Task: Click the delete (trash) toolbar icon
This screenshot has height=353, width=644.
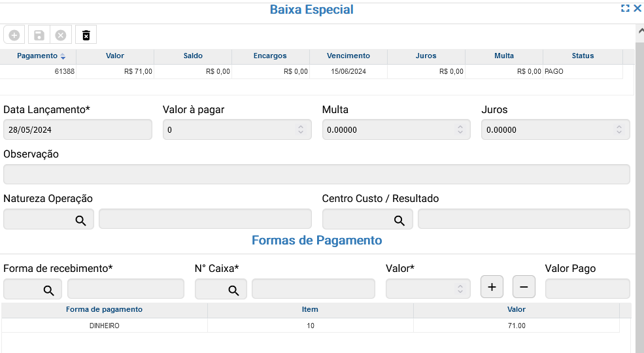Action: click(x=86, y=35)
